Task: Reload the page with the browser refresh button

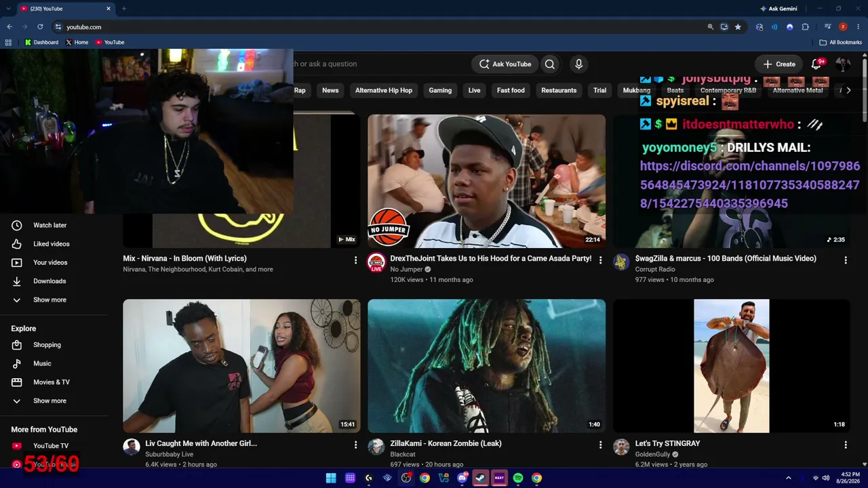Action: pyautogui.click(x=40, y=27)
